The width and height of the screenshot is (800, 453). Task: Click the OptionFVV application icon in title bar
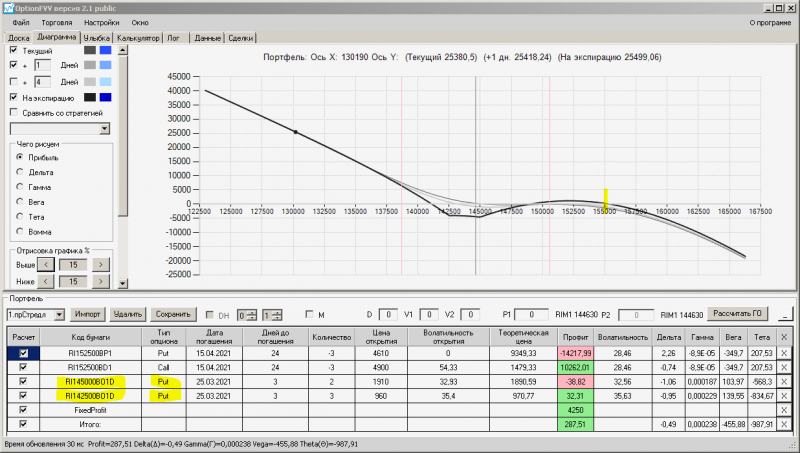(x=8, y=8)
